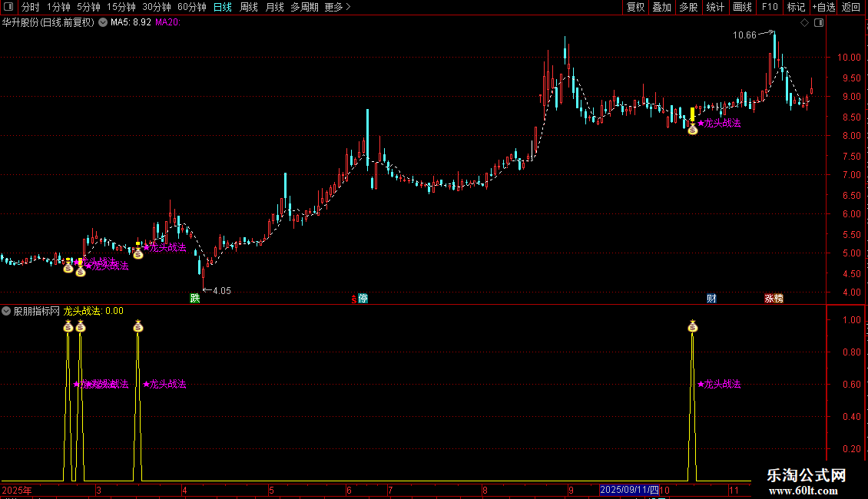Click the 2025年 label on date axis

click(x=17, y=490)
